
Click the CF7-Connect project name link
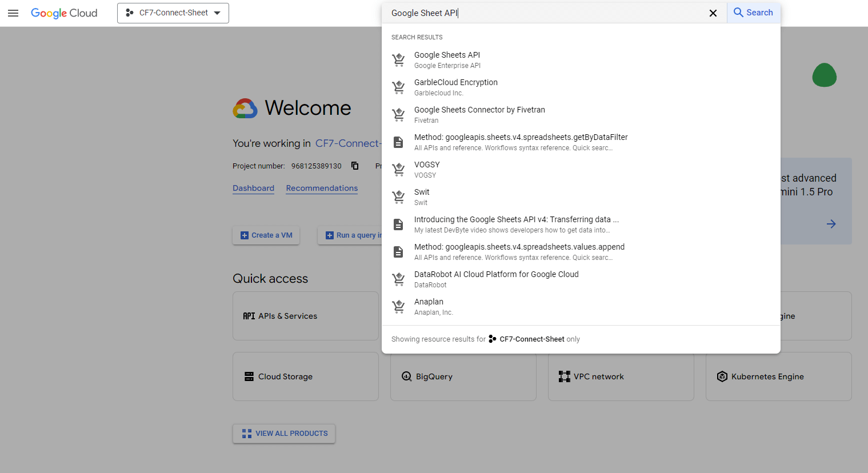click(x=347, y=143)
